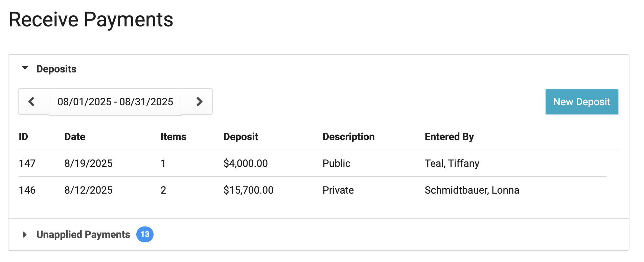Sort by the Items column header
The height and width of the screenshot is (262, 644).
(173, 137)
